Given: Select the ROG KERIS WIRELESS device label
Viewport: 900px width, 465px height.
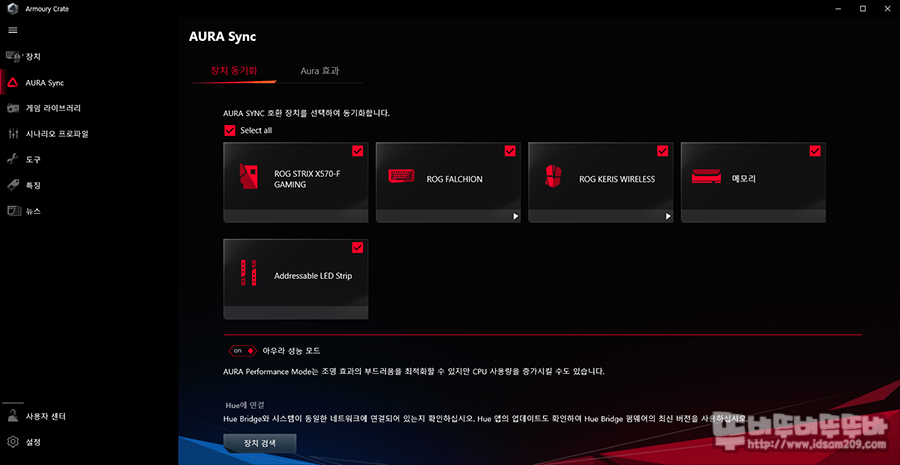Looking at the screenshot, I should click(x=617, y=179).
